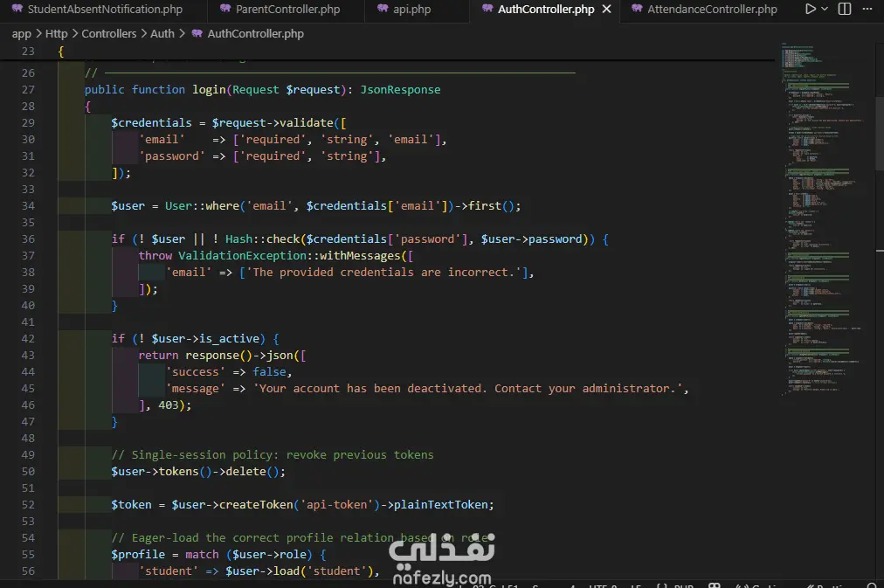Click line number 52 in the gutter
This screenshot has width=884, height=588.
click(x=28, y=505)
